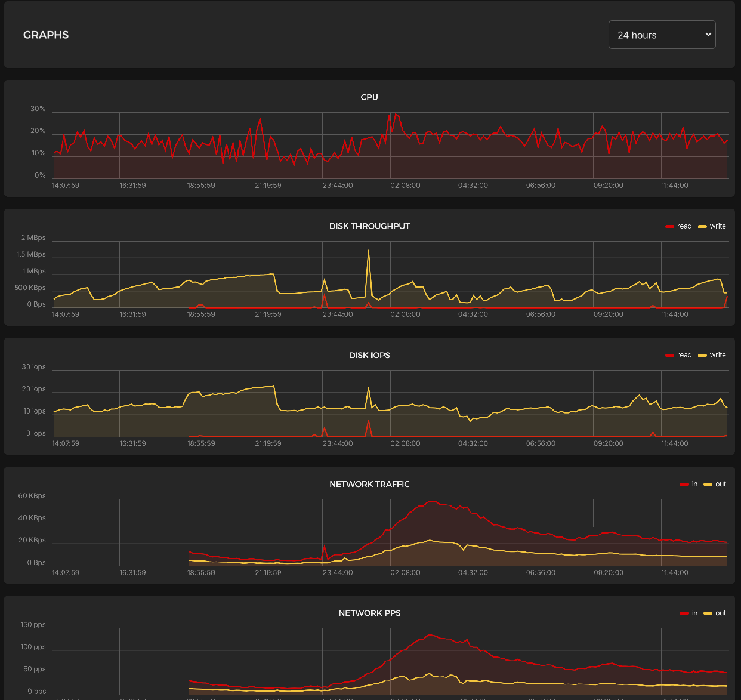This screenshot has height=700, width=741.
Task: Click the DISK IOPS chart title
Action: click(369, 355)
